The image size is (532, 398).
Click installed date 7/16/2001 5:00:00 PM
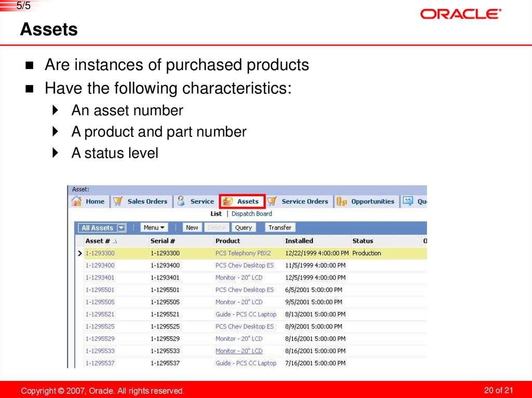315,363
